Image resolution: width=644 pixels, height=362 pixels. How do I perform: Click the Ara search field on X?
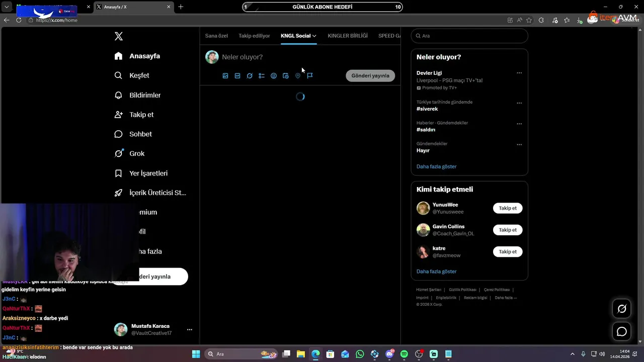pyautogui.click(x=469, y=36)
